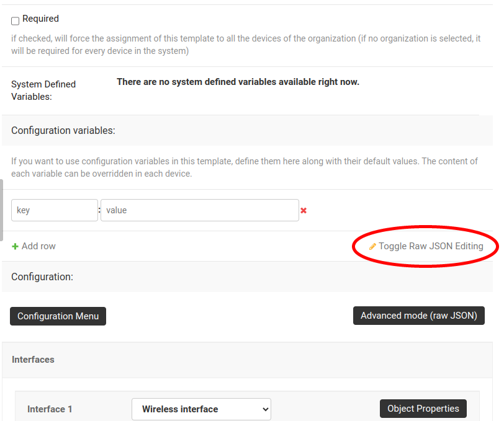Click the pencil edit icon
This screenshot has width=504, height=421.
pos(373,246)
